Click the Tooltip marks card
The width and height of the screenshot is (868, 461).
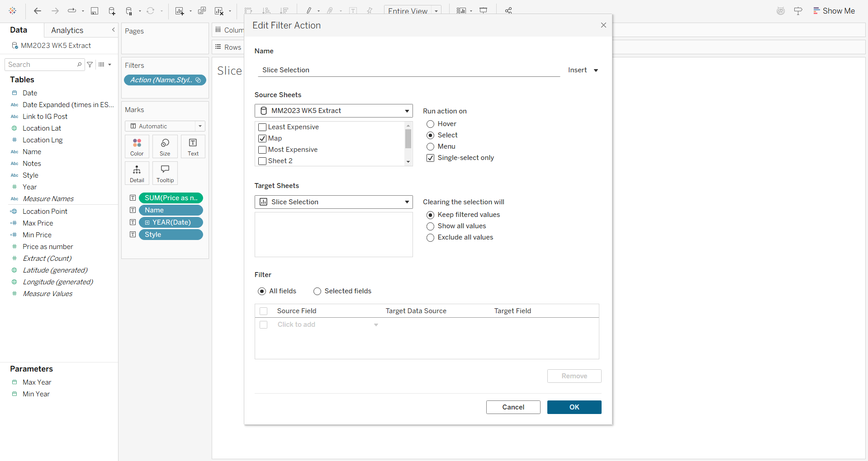(165, 173)
